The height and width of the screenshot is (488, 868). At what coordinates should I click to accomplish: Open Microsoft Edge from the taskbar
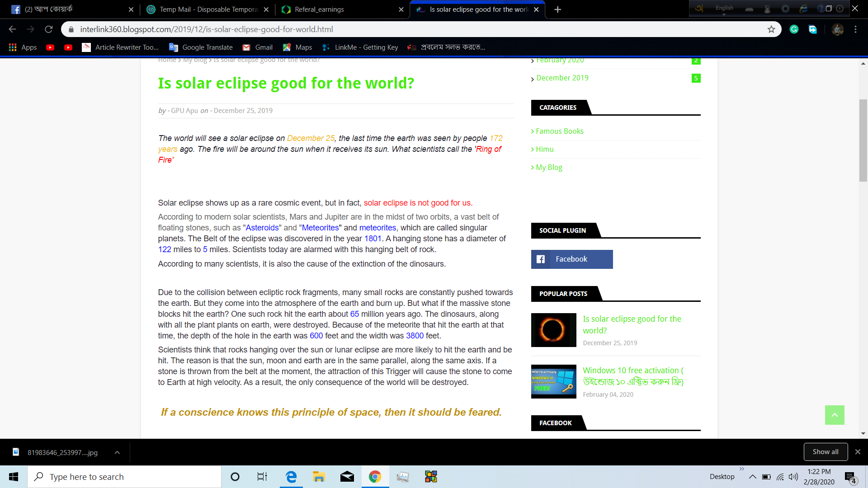click(291, 477)
